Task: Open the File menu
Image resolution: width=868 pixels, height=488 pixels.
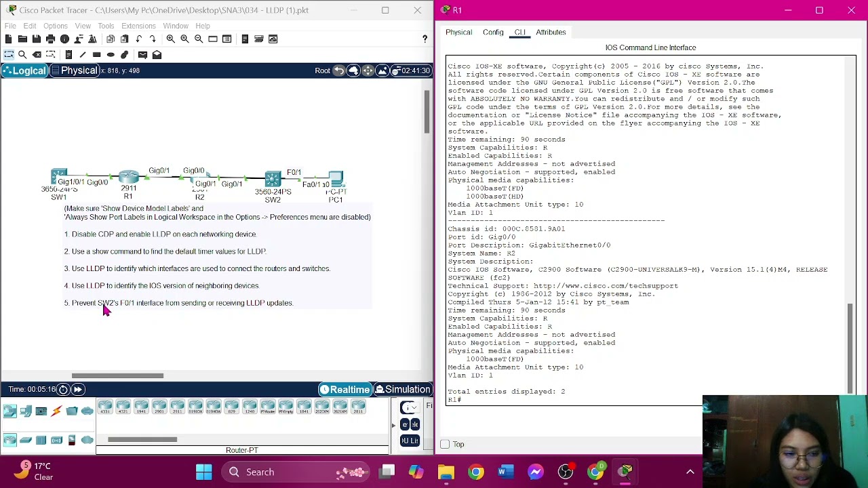Action: [x=10, y=26]
